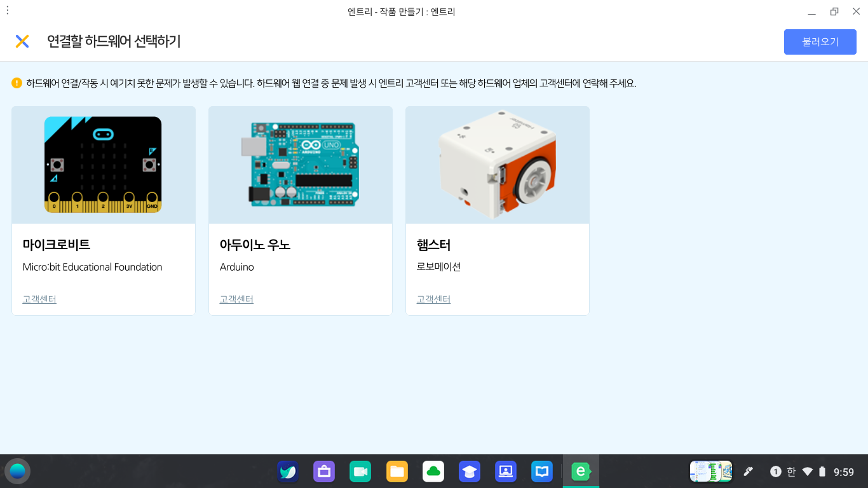Open the Whale browser taskbar icon
Screen dimensions: 868x488
[288, 471]
